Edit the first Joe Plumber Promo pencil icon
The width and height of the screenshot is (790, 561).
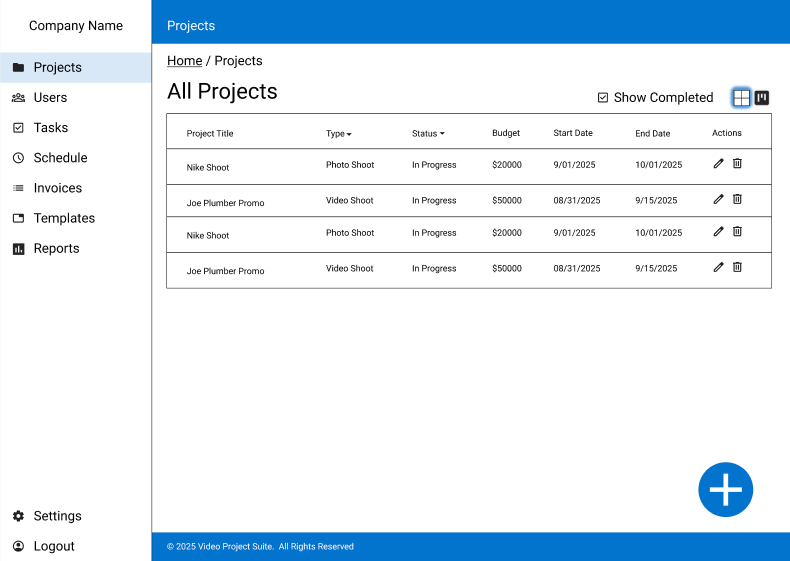click(x=718, y=199)
